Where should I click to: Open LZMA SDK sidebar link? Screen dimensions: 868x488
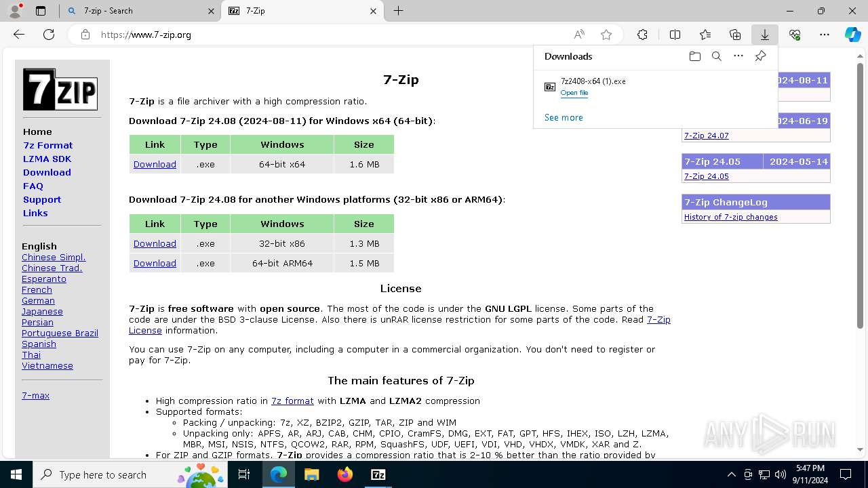47,159
